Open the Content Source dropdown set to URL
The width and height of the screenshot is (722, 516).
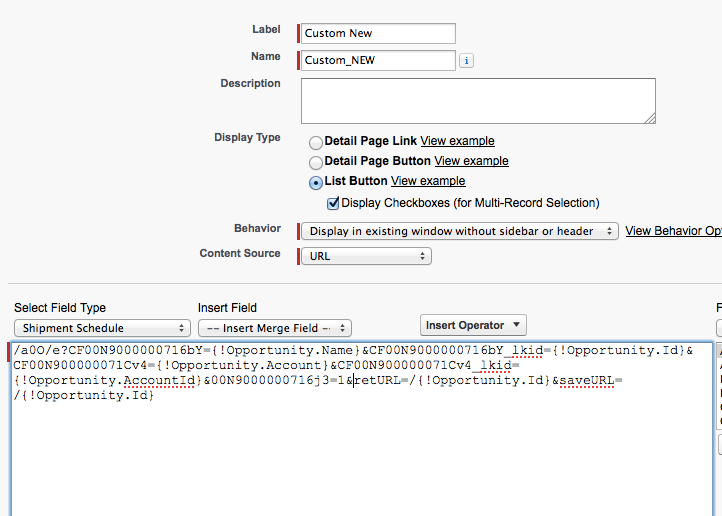tap(366, 256)
